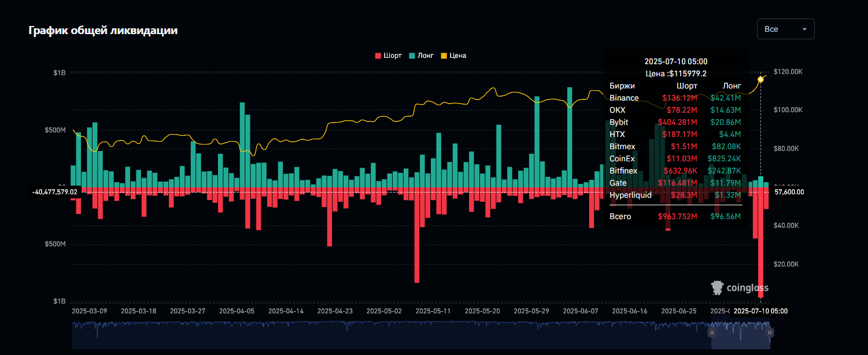Click the left handle of the range slider
The width and height of the screenshot is (868, 355).
[712, 333]
